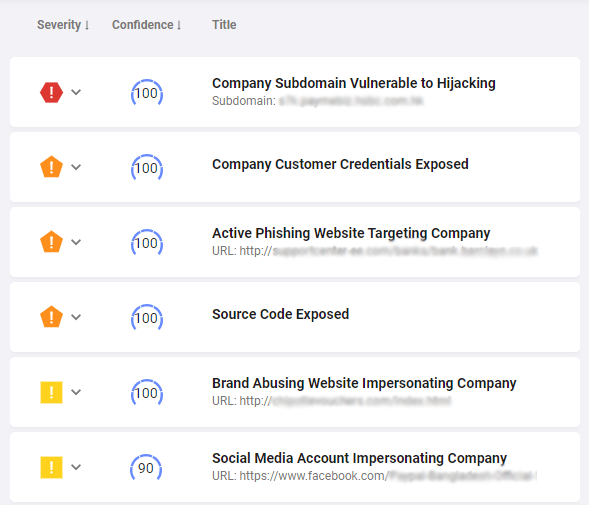Expand severity chevron for Subdomain Hijacking alert
The width and height of the screenshot is (589, 505).
76,92
